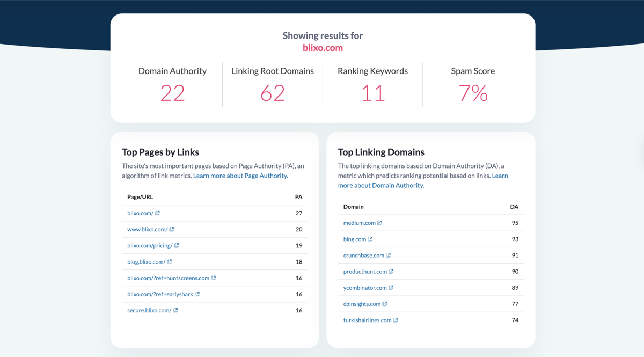
Task: Click the Linking Root Domains value 62
Action: point(273,93)
